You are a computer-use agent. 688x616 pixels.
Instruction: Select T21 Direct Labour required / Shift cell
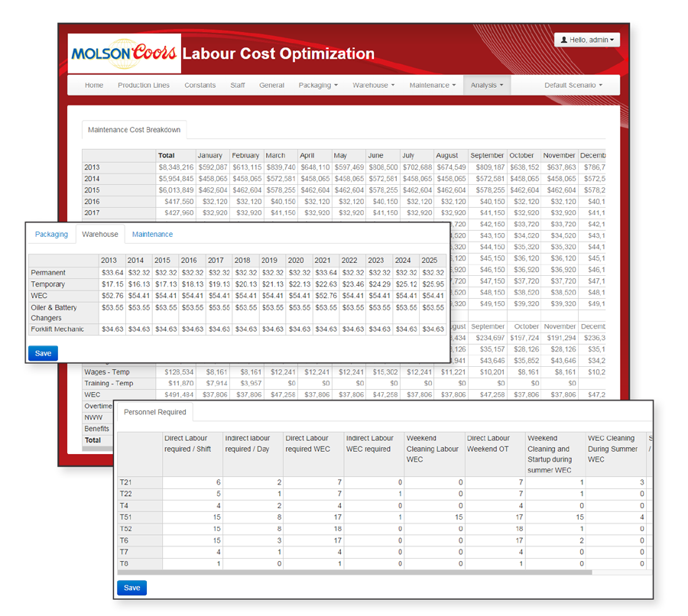tap(193, 482)
